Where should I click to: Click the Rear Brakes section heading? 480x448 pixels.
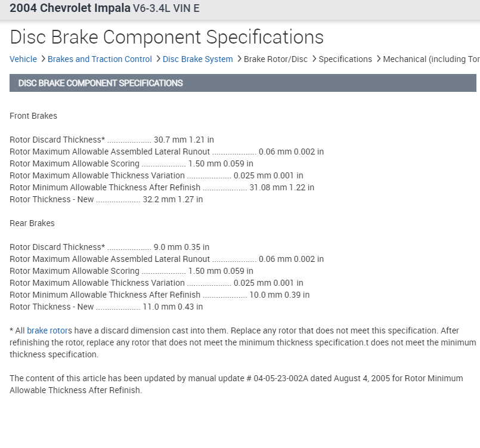click(32, 223)
